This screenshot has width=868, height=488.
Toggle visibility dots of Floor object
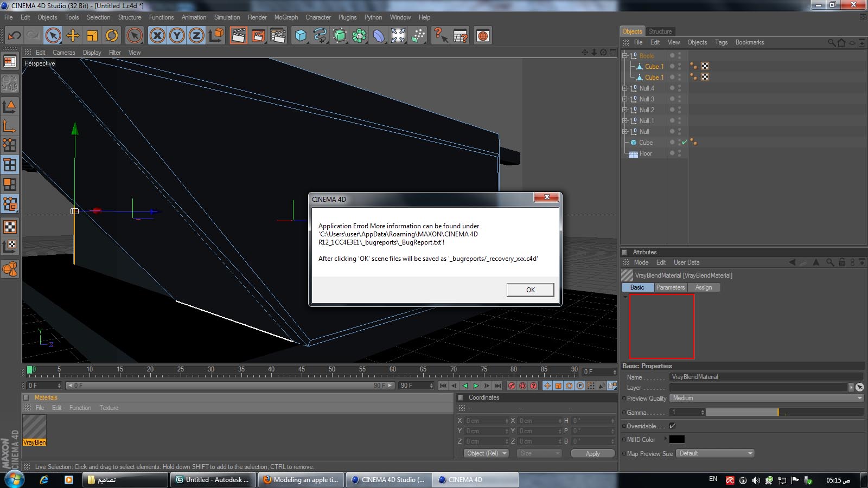679,153
